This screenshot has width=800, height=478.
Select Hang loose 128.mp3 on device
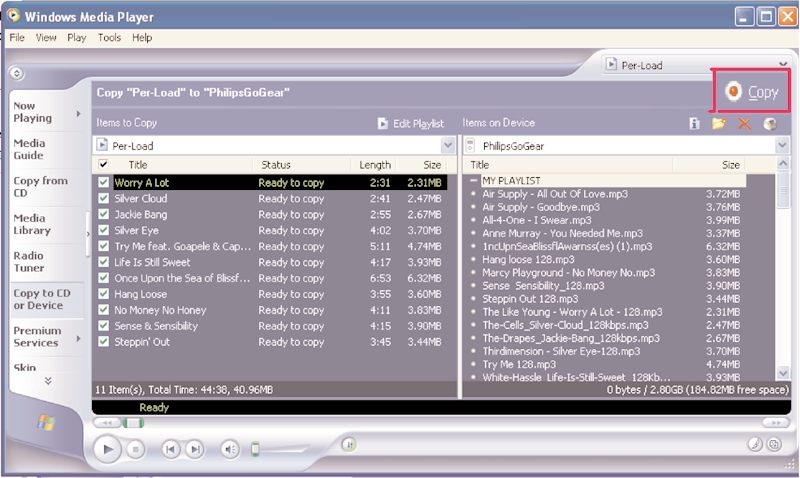click(528, 260)
